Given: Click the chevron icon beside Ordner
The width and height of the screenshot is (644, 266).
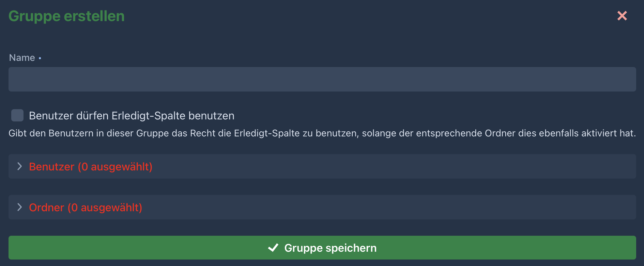Looking at the screenshot, I should point(20,207).
